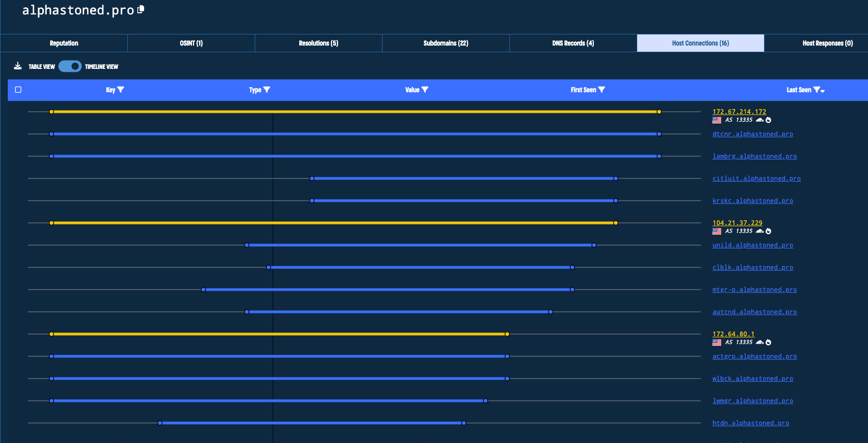Check the select-all checkbox in header
This screenshot has width=868, height=443.
(x=18, y=89)
